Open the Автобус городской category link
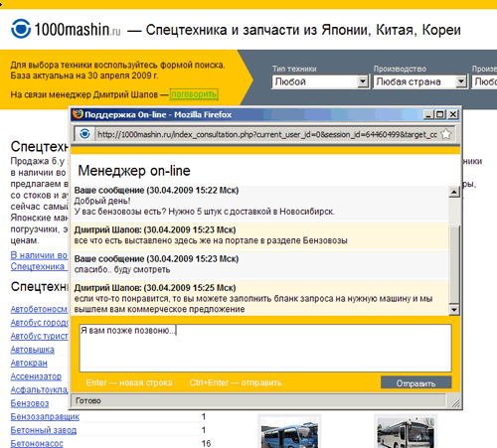This screenshot has height=448, width=497. tap(39, 323)
